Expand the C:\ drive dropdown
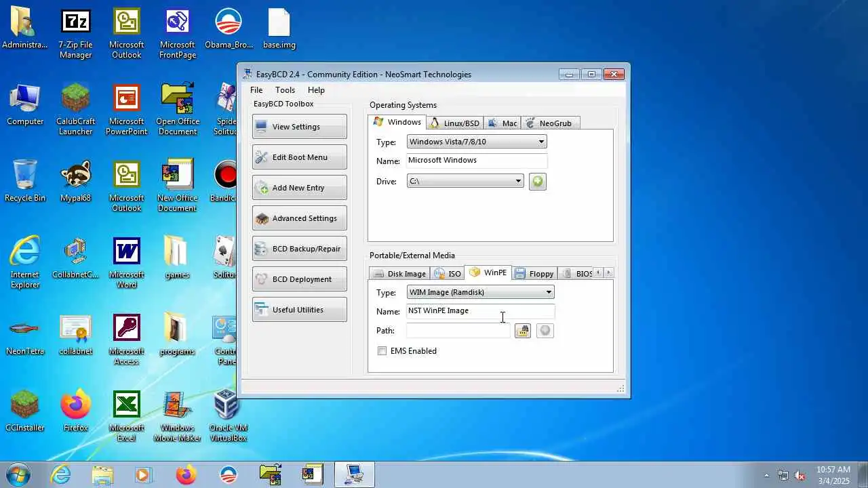868x488 pixels. 518,181
